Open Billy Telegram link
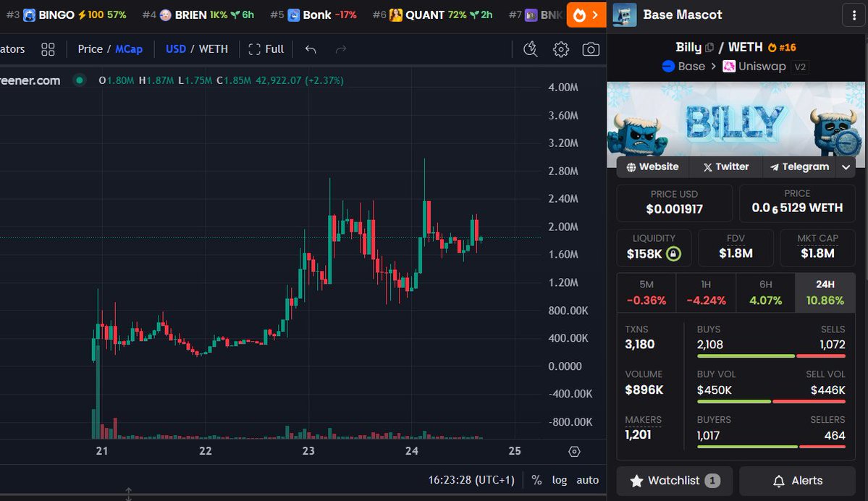This screenshot has width=868, height=501. 799,167
